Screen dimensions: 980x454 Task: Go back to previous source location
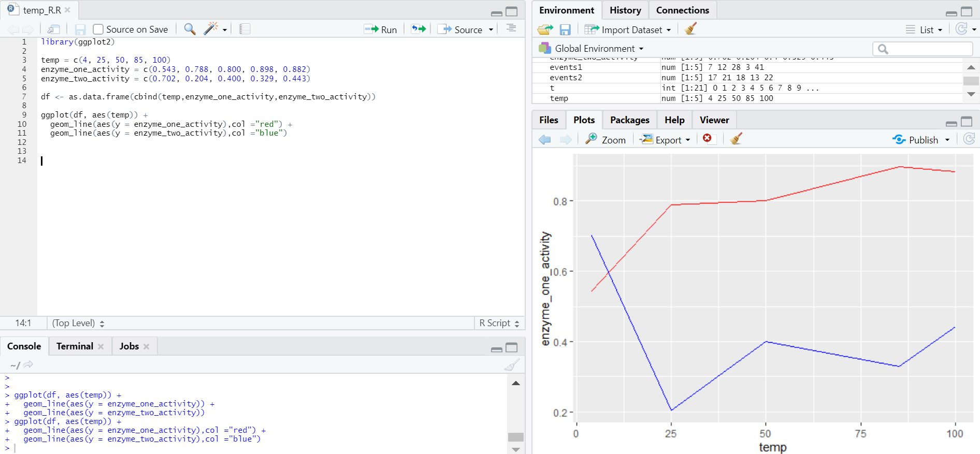tap(13, 30)
